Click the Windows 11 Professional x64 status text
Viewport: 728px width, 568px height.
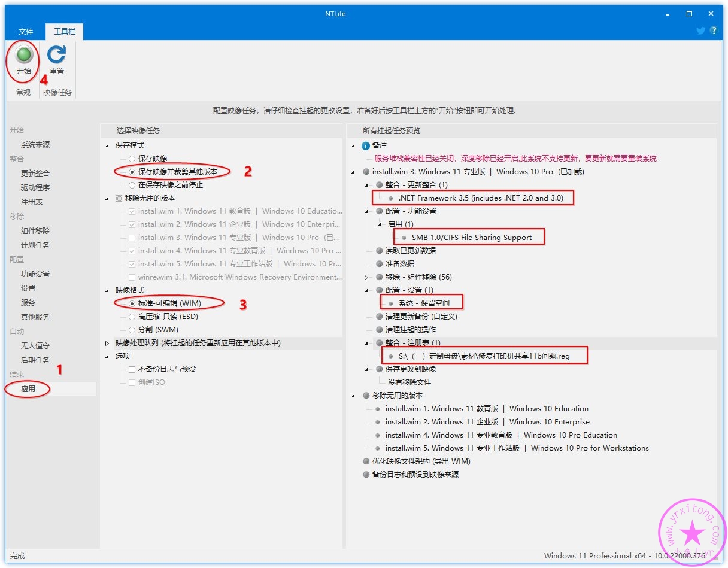tap(624, 556)
